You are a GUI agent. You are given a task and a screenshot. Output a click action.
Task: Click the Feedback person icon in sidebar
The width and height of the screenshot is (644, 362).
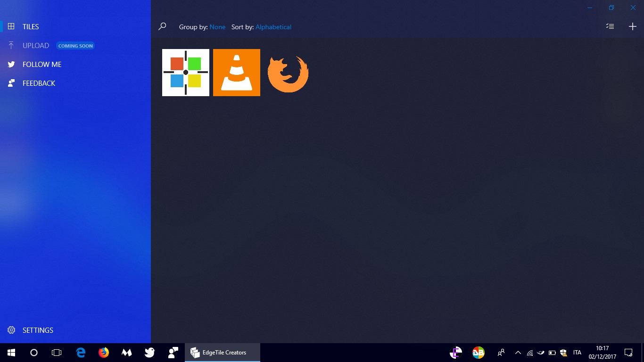(11, 83)
